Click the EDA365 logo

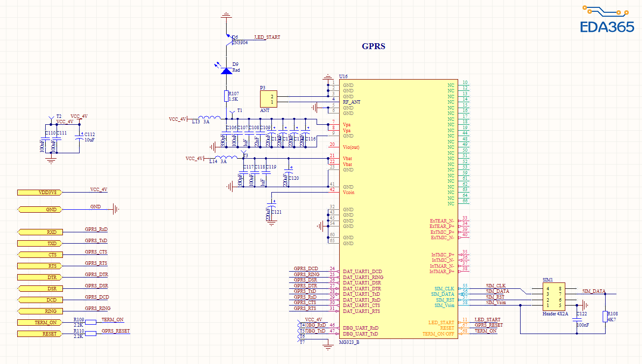(607, 20)
